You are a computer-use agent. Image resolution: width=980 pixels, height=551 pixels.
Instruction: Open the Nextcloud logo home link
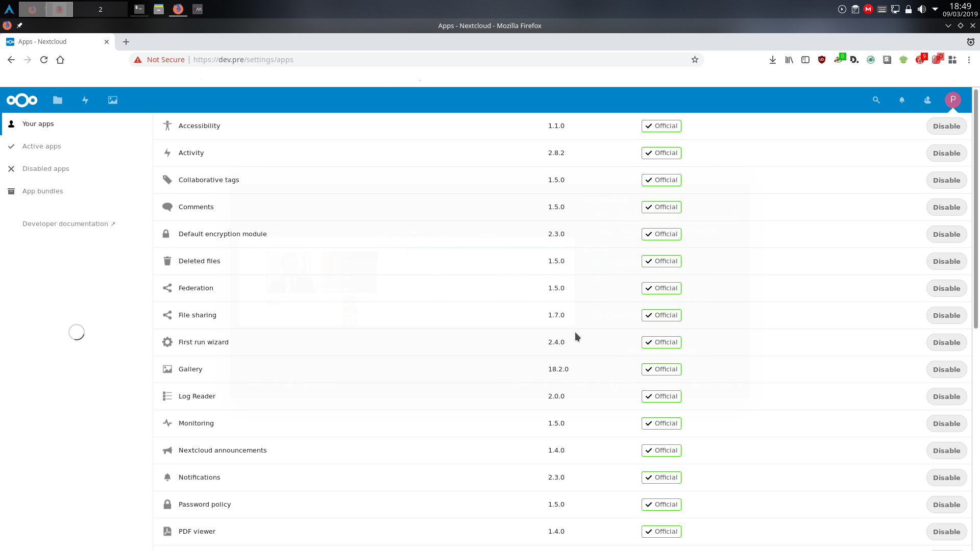pyautogui.click(x=22, y=100)
